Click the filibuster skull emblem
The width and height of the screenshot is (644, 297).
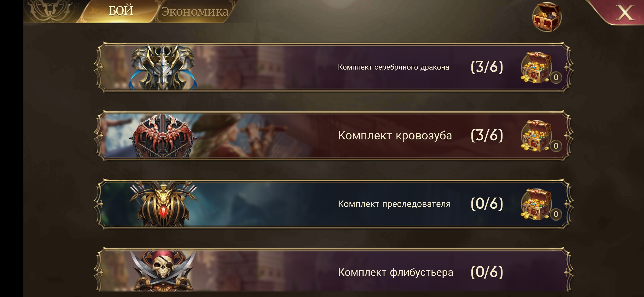(x=163, y=271)
